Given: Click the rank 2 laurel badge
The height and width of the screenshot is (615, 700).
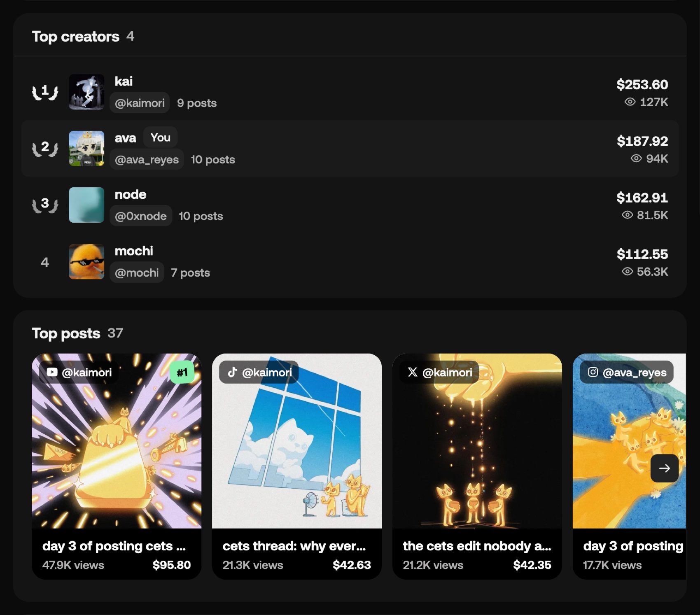Looking at the screenshot, I should point(45,148).
